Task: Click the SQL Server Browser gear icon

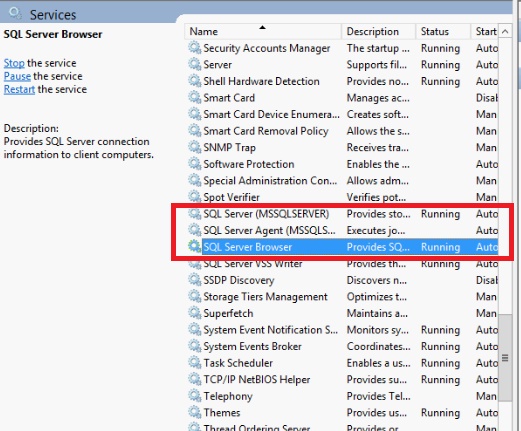Action: tap(195, 247)
